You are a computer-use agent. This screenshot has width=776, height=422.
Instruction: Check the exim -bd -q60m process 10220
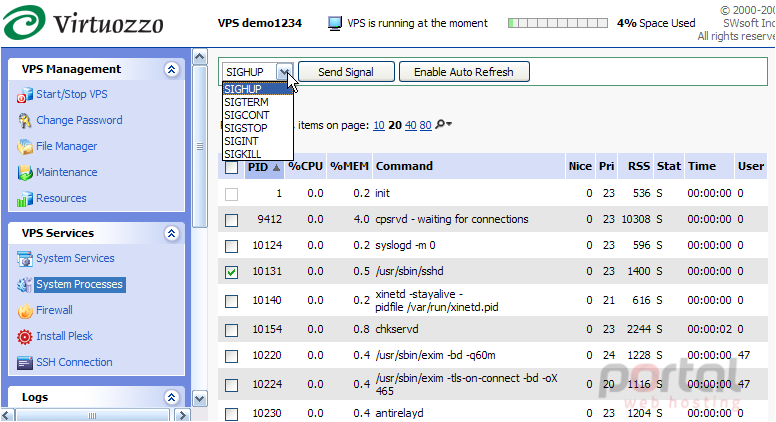[231, 356]
